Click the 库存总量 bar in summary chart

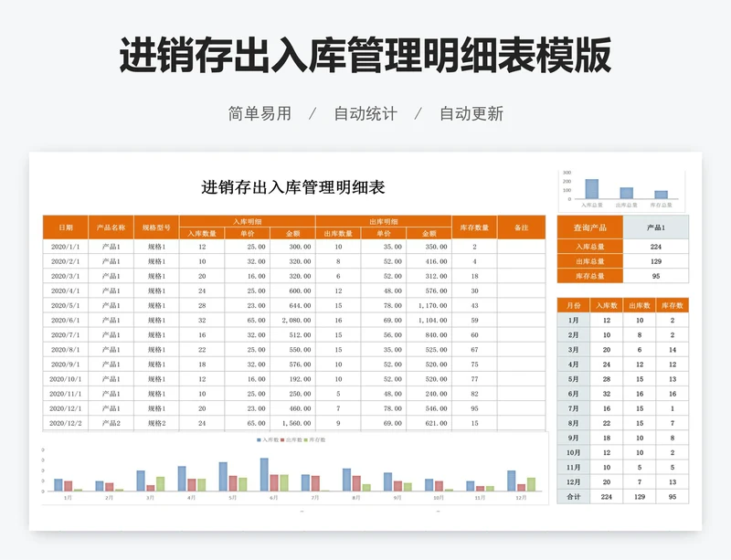coord(661,195)
